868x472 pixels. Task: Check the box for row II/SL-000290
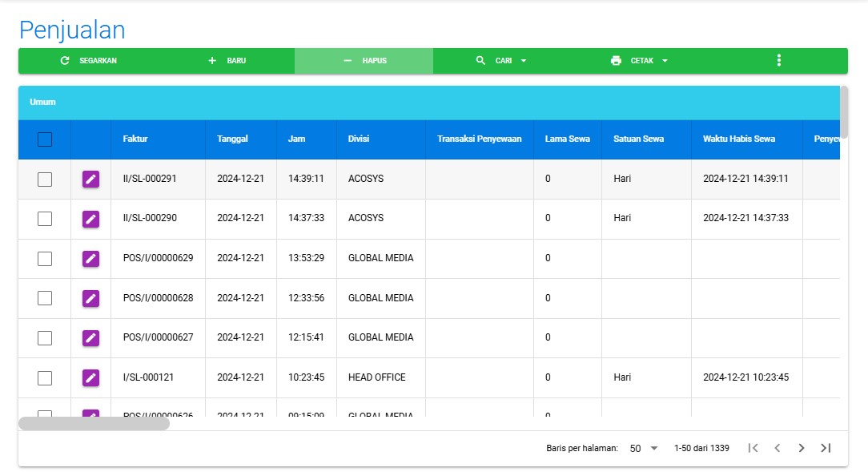[45, 219]
